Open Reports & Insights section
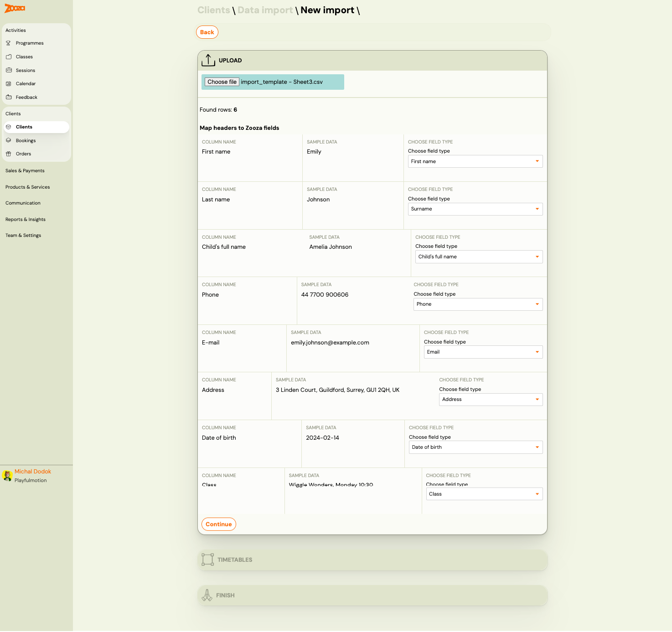672x632 pixels. pos(25,219)
